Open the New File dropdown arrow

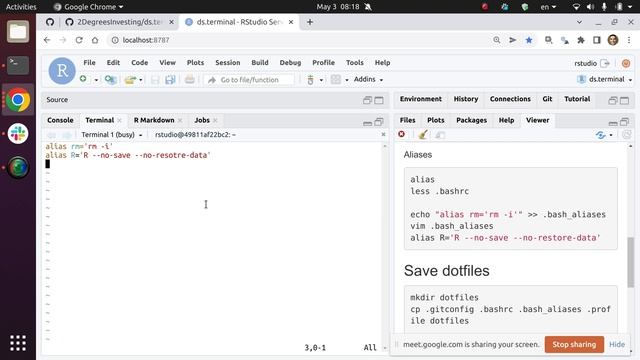coord(96,80)
